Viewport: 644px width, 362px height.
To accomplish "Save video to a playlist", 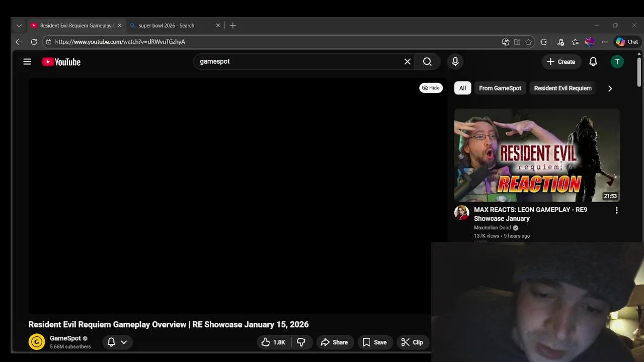I will point(375,342).
